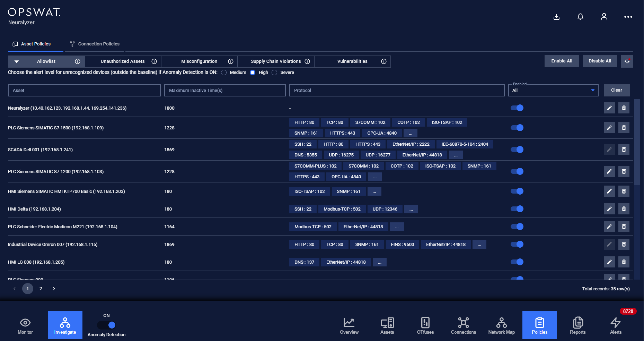
Task: Expand more protocols for SIMATIC S7-1200
Action: coord(375,177)
